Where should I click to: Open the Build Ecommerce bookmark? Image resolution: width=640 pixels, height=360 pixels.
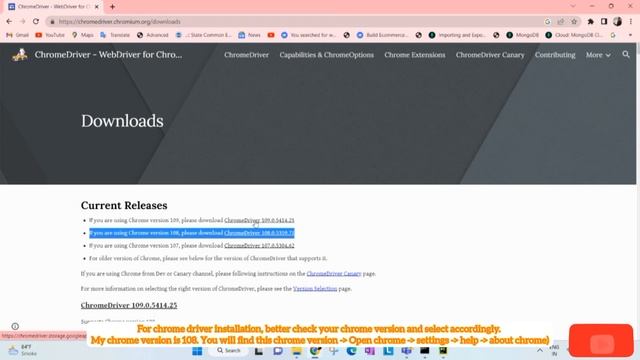(x=382, y=35)
